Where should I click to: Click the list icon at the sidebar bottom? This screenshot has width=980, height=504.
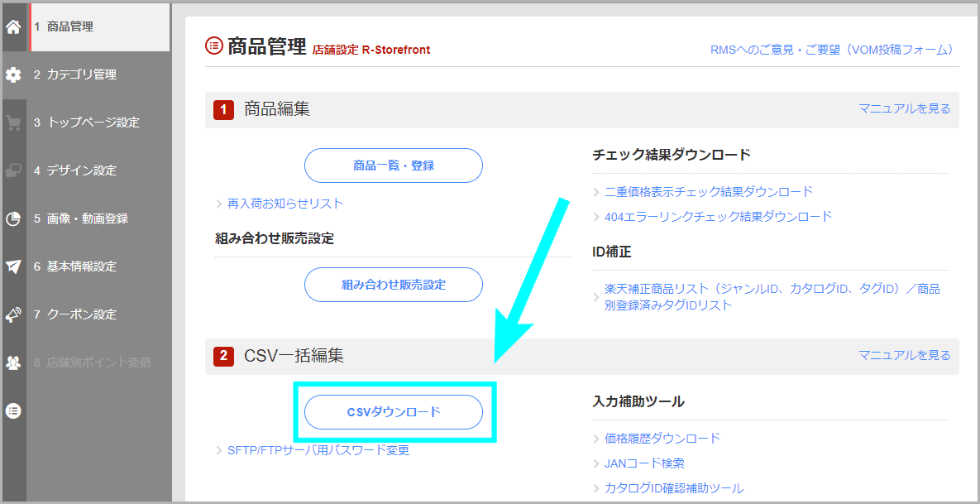[x=13, y=410]
